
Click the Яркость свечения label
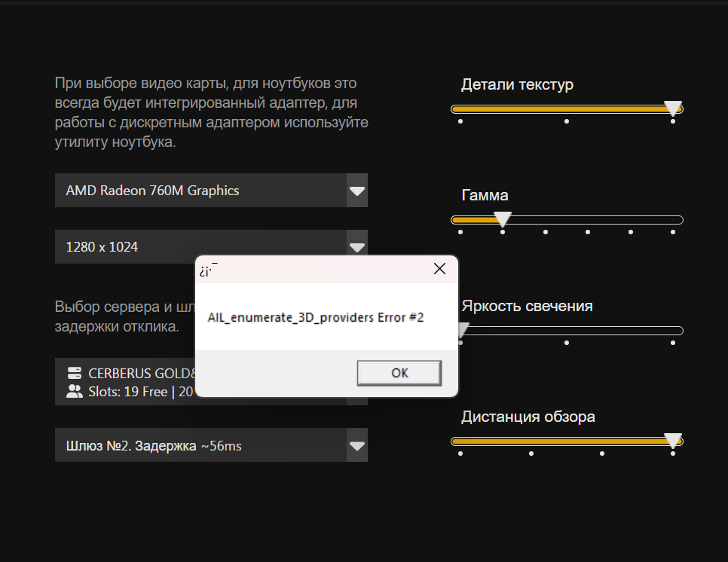click(527, 306)
